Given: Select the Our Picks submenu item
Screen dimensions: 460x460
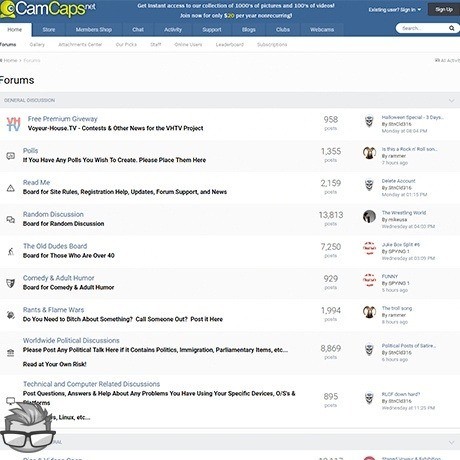Looking at the screenshot, I should (x=126, y=44).
